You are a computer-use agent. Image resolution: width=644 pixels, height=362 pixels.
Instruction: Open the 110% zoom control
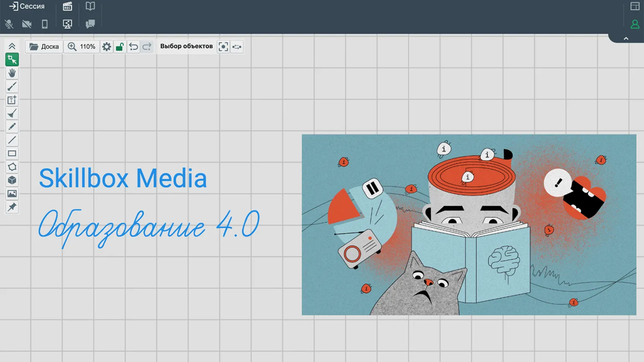pyautogui.click(x=82, y=46)
